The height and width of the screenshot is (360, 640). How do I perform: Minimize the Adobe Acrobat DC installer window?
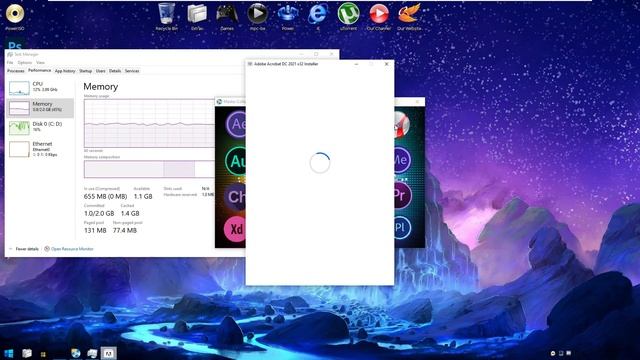pos(356,64)
